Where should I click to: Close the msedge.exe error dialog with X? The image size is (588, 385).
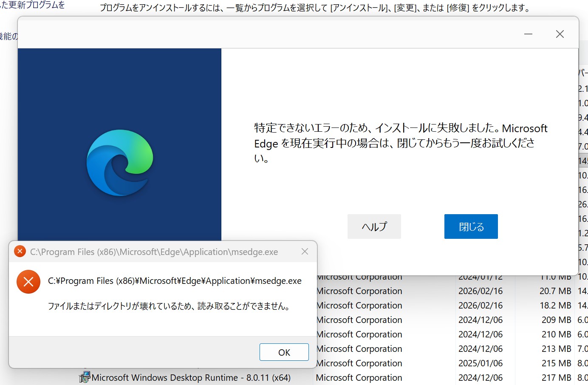click(305, 252)
